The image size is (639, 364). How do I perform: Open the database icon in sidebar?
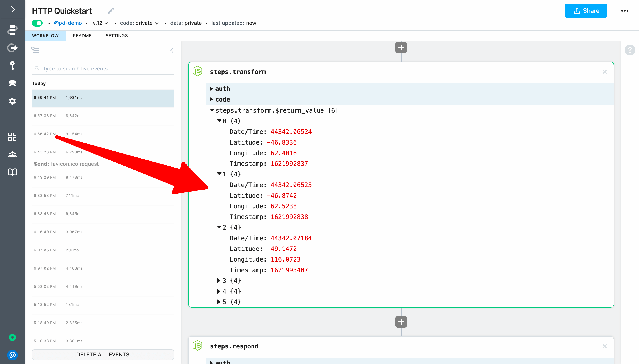12,83
